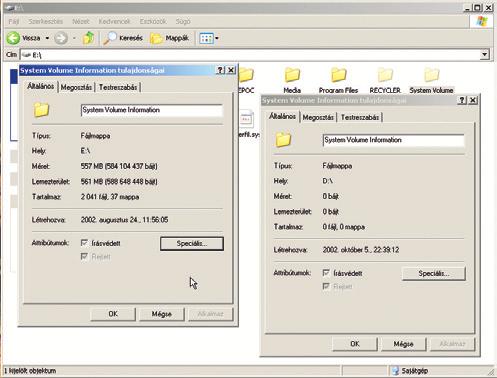Image resolution: width=497 pixels, height=378 pixels.
Task: Click folder name field in E:\ dialog
Action: [152, 110]
